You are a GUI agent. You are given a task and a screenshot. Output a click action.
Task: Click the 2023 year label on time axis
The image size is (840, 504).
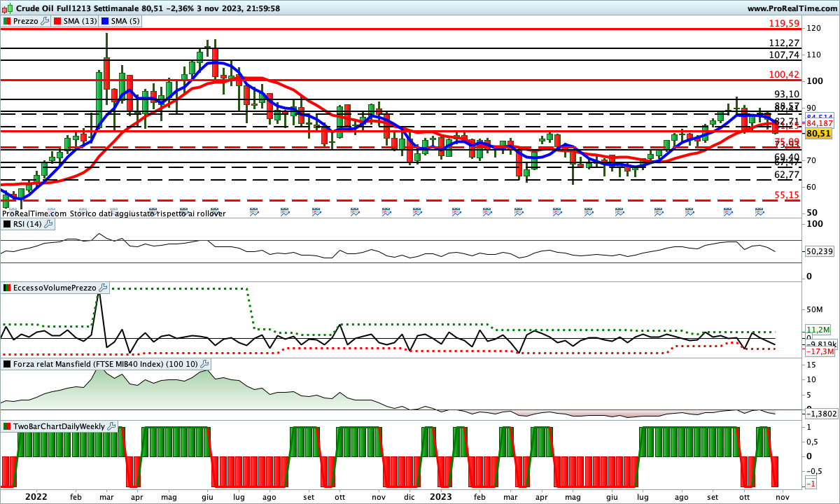(440, 496)
